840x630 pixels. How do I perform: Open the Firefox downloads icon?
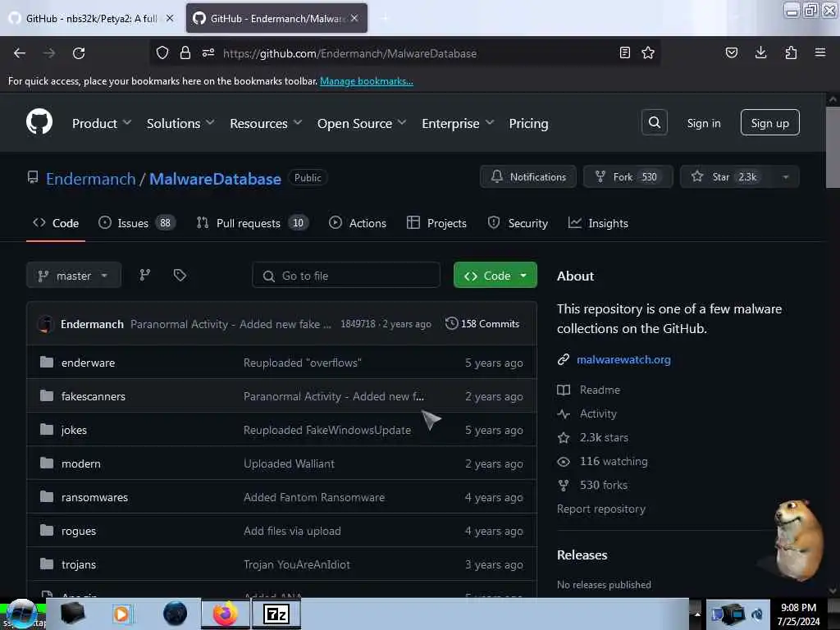760,52
